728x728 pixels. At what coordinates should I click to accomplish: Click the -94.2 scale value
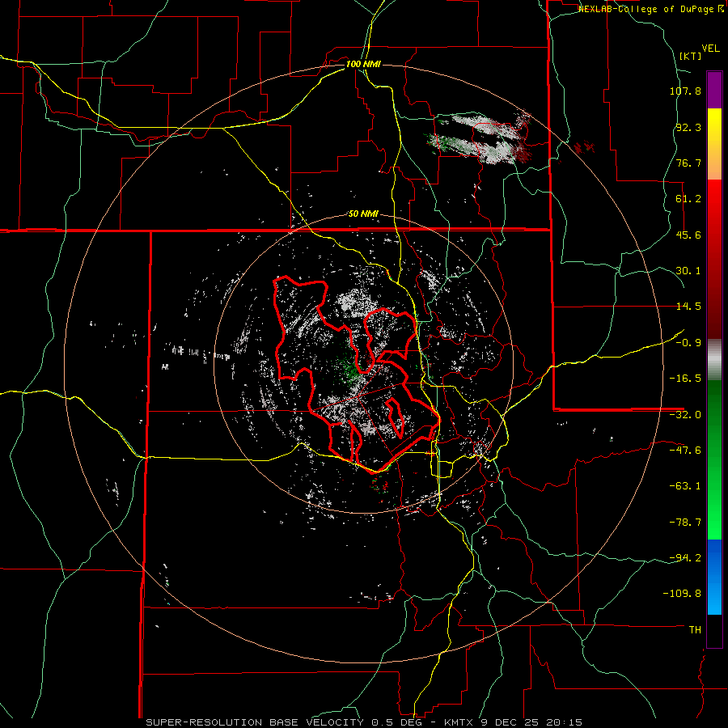(x=685, y=557)
